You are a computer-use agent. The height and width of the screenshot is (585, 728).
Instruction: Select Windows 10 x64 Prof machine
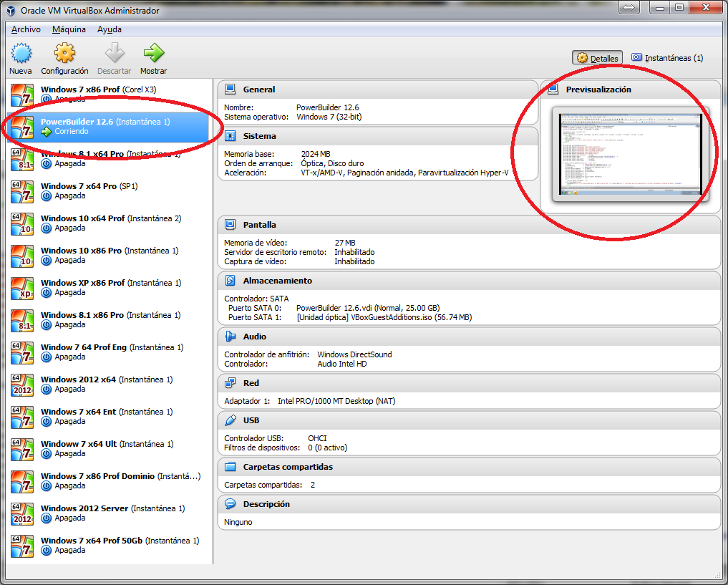point(109,223)
